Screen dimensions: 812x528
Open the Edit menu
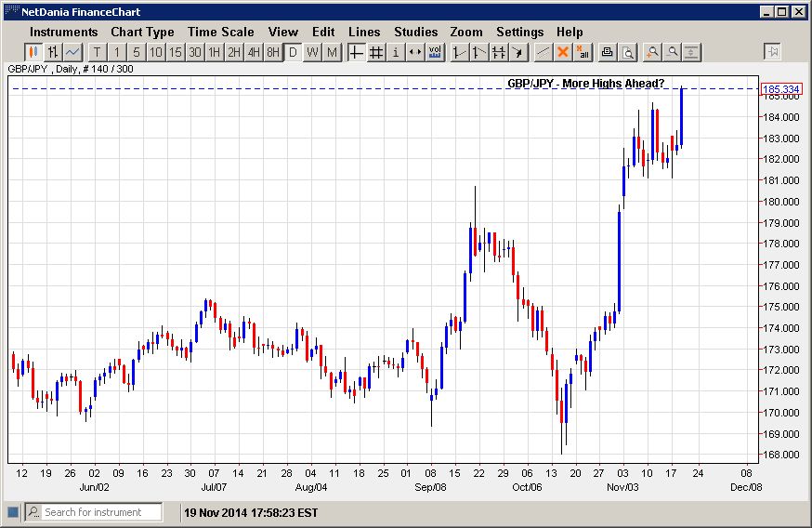323,33
